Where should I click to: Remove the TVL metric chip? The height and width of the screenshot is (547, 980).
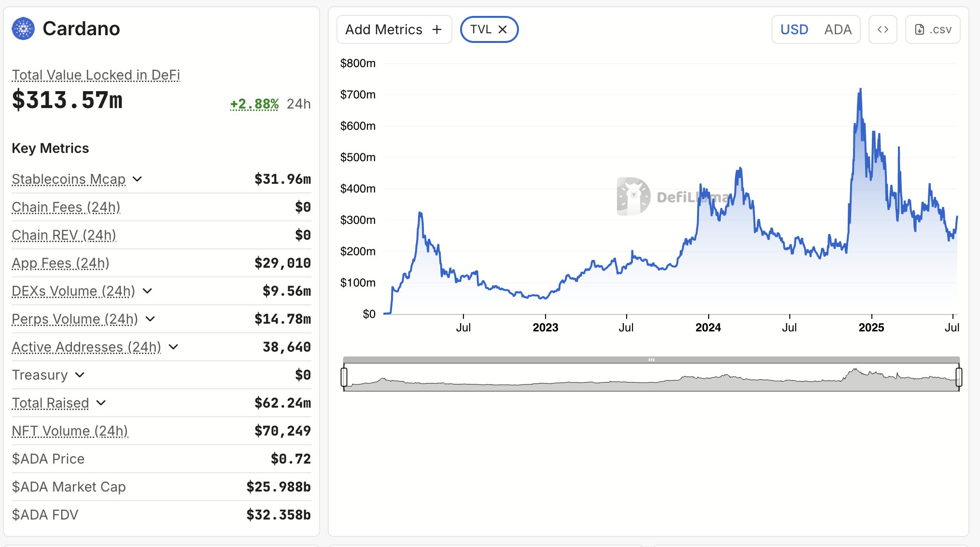[503, 29]
